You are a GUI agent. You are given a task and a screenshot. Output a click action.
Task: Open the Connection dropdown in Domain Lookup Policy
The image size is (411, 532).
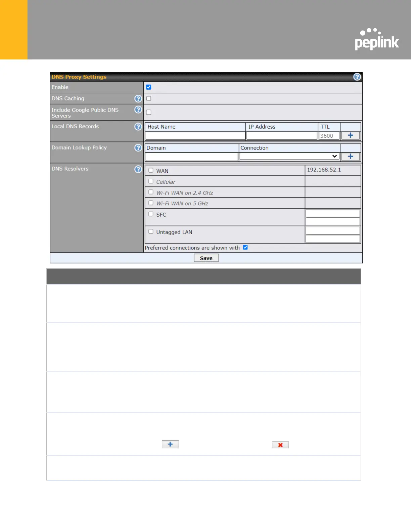[x=289, y=157]
